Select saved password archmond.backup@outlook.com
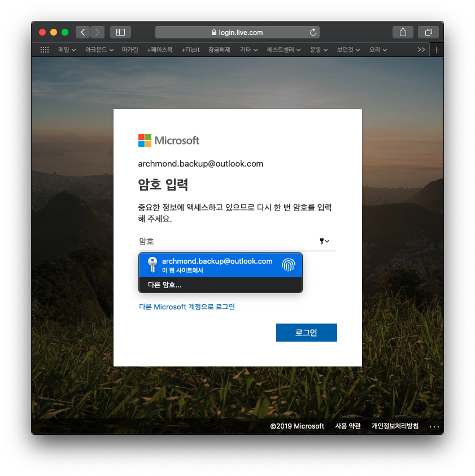The image size is (475, 476). (x=220, y=265)
